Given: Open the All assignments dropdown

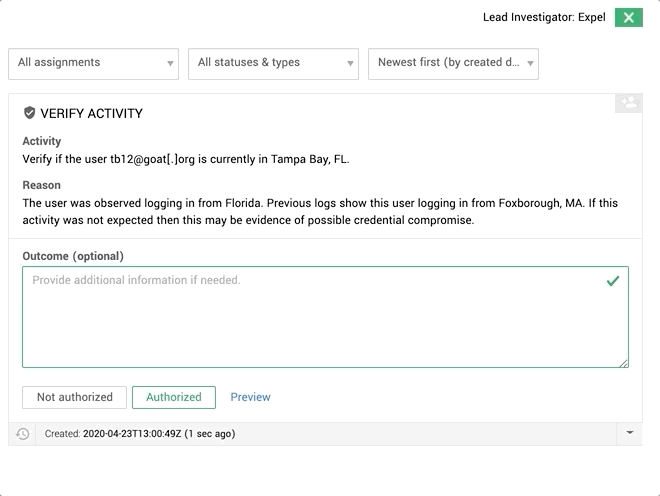Looking at the screenshot, I should coord(93,64).
